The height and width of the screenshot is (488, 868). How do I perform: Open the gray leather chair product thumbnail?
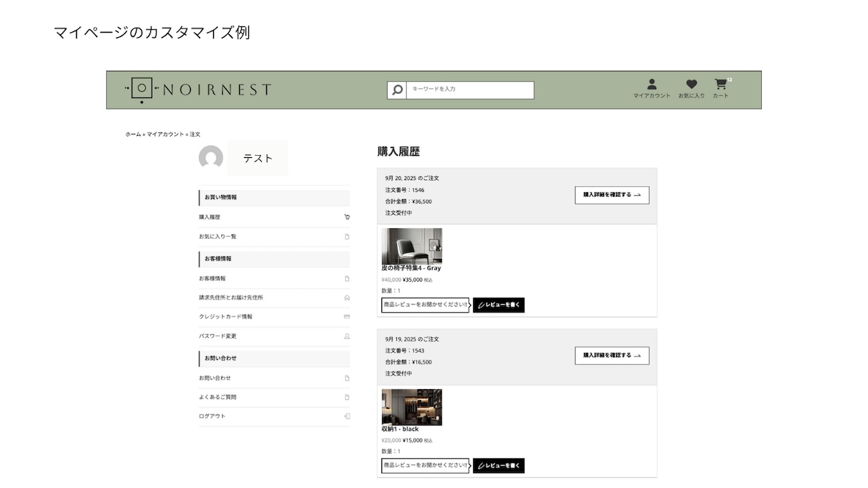(x=412, y=246)
